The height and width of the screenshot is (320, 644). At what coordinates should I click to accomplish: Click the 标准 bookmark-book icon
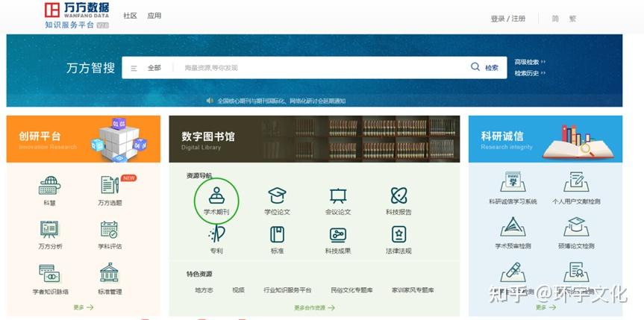pos(278,234)
